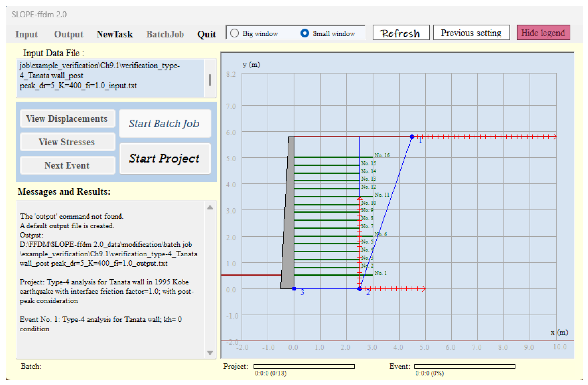588x385 pixels.
Task: Click the Project progress bar
Action: pos(304,366)
